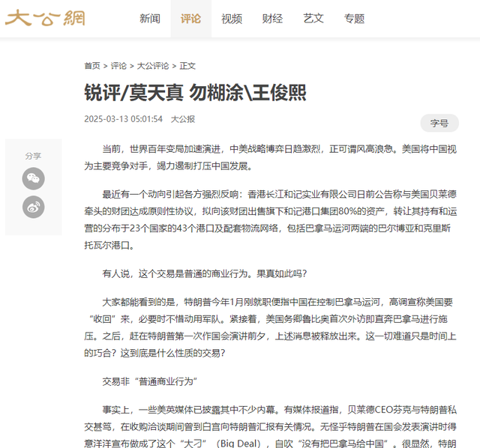Image resolution: width=480 pixels, height=448 pixels.
Task: Open the 新闻 navigation tab
Action: click(150, 19)
